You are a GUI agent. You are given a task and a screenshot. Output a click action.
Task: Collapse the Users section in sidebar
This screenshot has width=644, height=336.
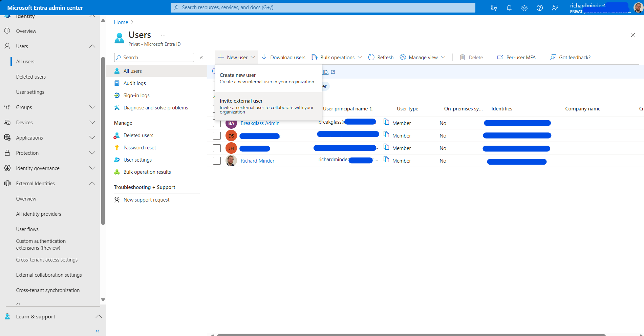(x=92, y=46)
